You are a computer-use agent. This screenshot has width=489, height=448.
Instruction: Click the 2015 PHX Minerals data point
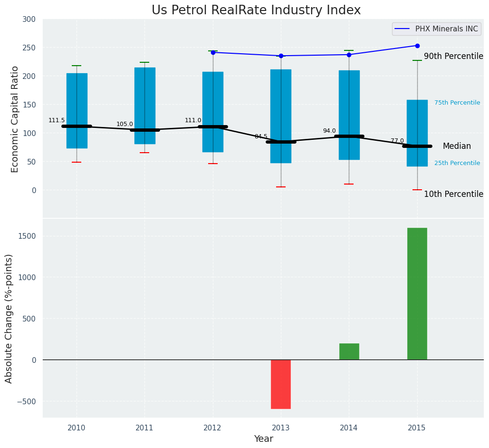coord(417,46)
